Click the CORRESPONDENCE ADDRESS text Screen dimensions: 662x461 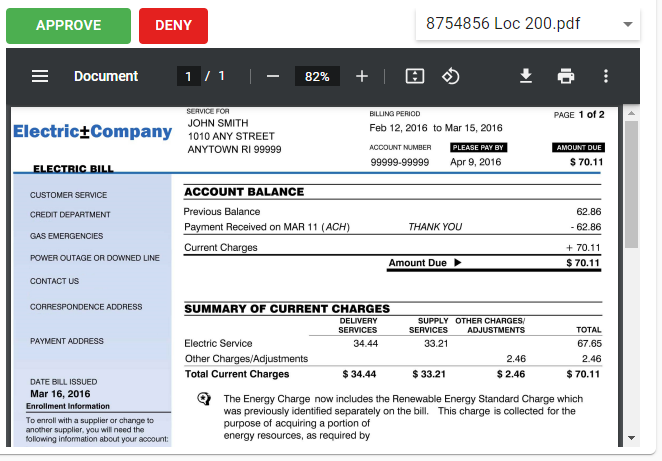[x=86, y=307]
